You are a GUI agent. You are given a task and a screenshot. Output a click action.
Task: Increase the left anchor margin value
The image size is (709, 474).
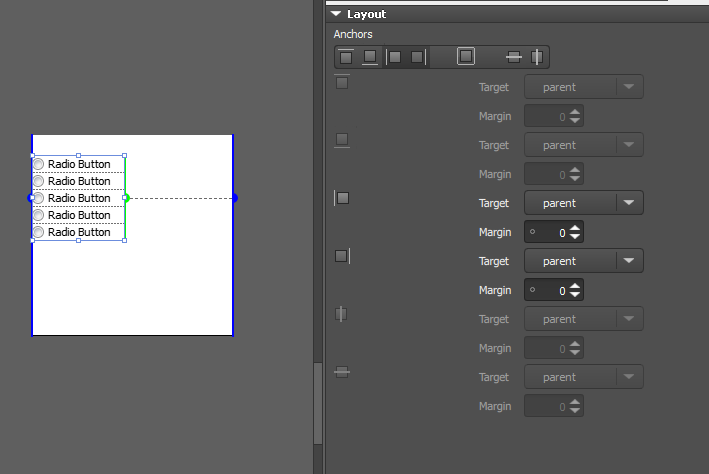pyautogui.click(x=575, y=227)
